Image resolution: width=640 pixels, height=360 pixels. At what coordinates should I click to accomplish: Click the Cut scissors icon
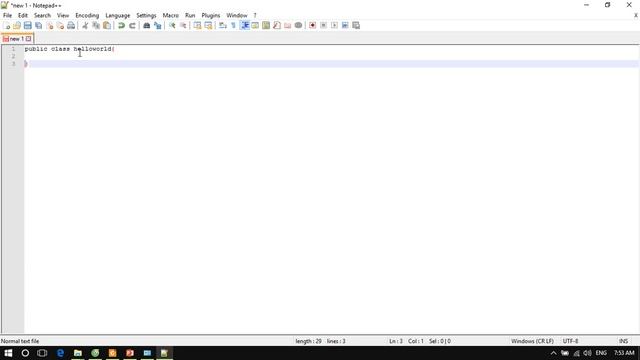click(x=85, y=25)
